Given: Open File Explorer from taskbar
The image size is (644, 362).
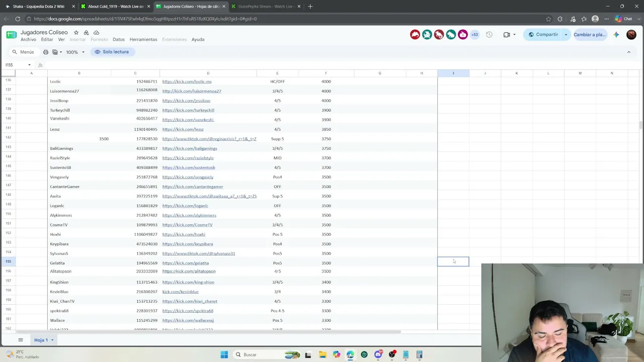Looking at the screenshot, I should (323, 354).
